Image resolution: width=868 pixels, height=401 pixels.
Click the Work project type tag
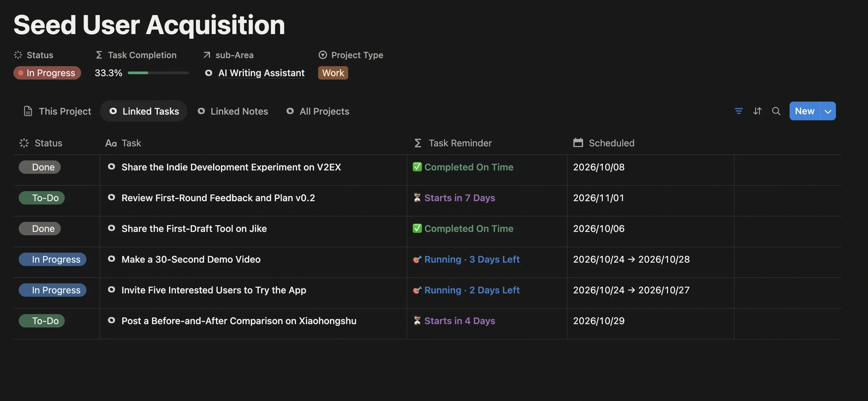tap(333, 73)
